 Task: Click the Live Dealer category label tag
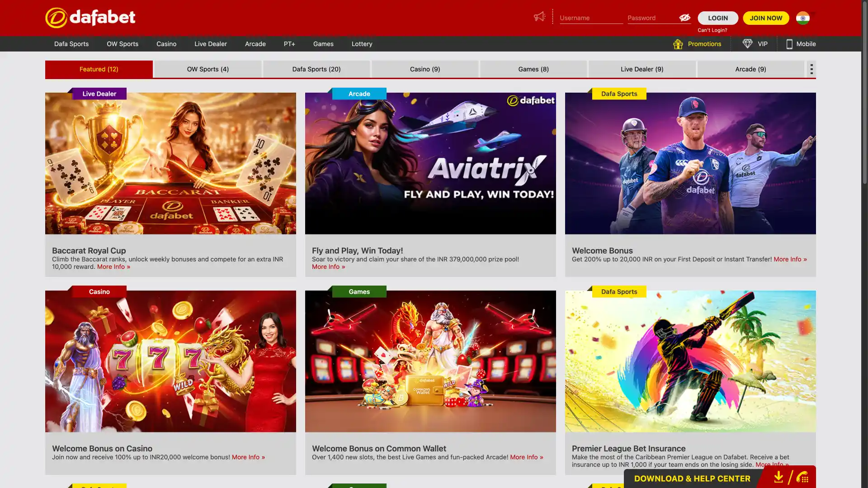(99, 94)
